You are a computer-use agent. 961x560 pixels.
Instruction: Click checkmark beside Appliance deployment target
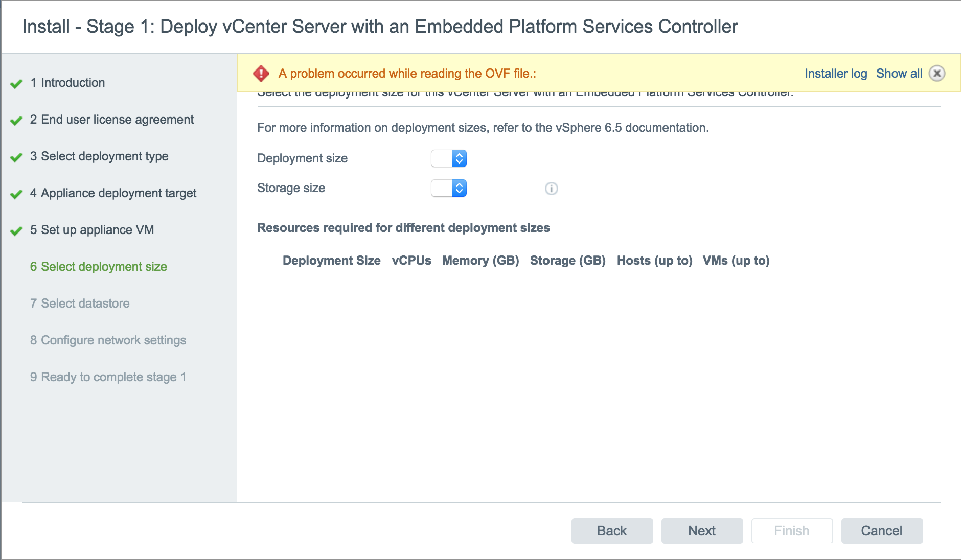coord(16,194)
